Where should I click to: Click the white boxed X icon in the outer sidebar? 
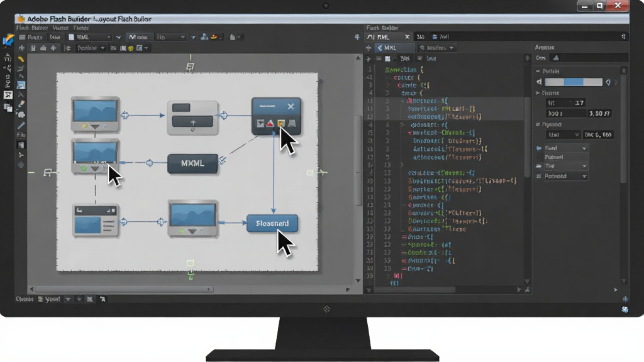click(8, 96)
